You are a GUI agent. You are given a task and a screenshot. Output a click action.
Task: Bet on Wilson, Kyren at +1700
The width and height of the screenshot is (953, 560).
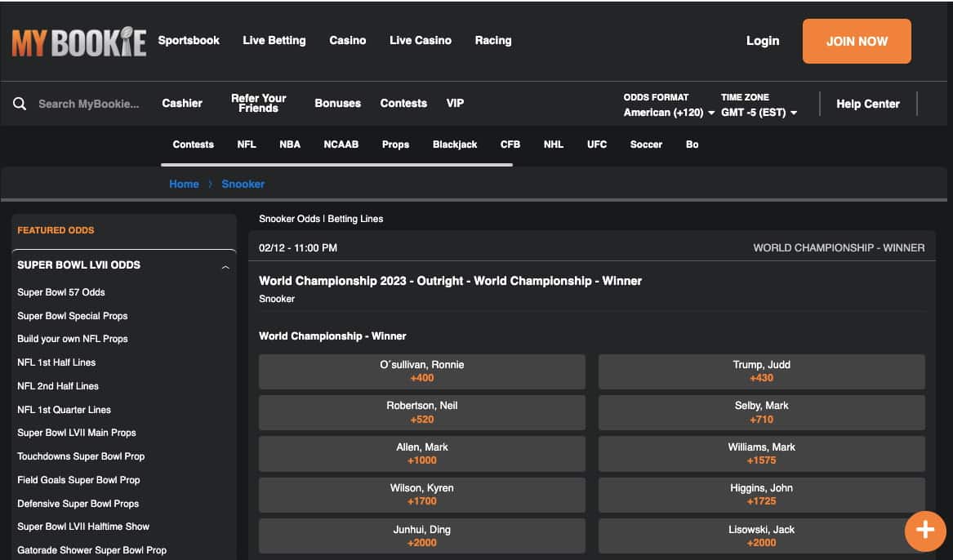tap(422, 495)
